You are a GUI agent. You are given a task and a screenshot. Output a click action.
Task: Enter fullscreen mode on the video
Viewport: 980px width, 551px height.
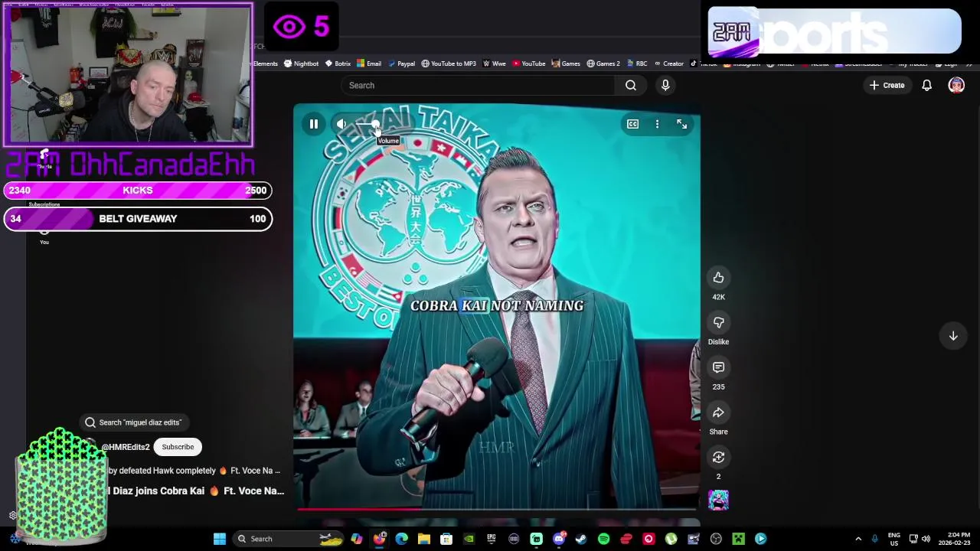[x=681, y=124]
